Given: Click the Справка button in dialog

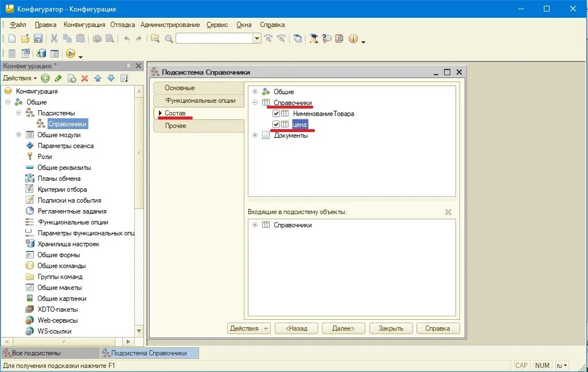Looking at the screenshot, I should tap(438, 328).
